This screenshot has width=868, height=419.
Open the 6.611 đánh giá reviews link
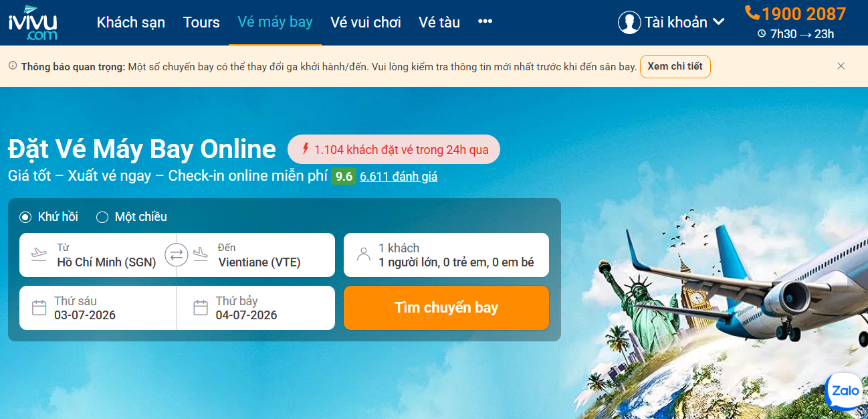click(x=399, y=177)
